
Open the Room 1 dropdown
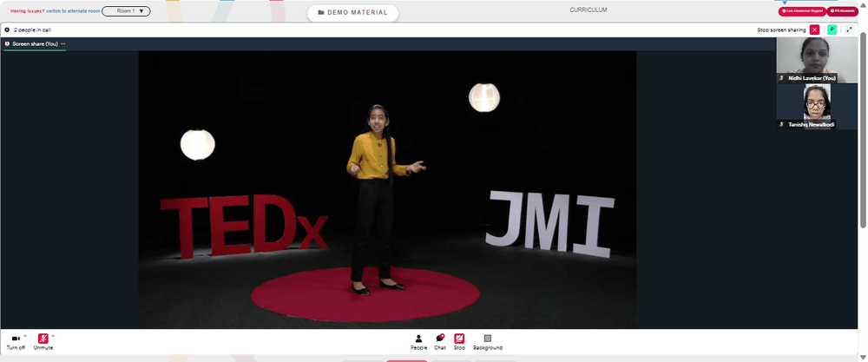[x=126, y=11]
